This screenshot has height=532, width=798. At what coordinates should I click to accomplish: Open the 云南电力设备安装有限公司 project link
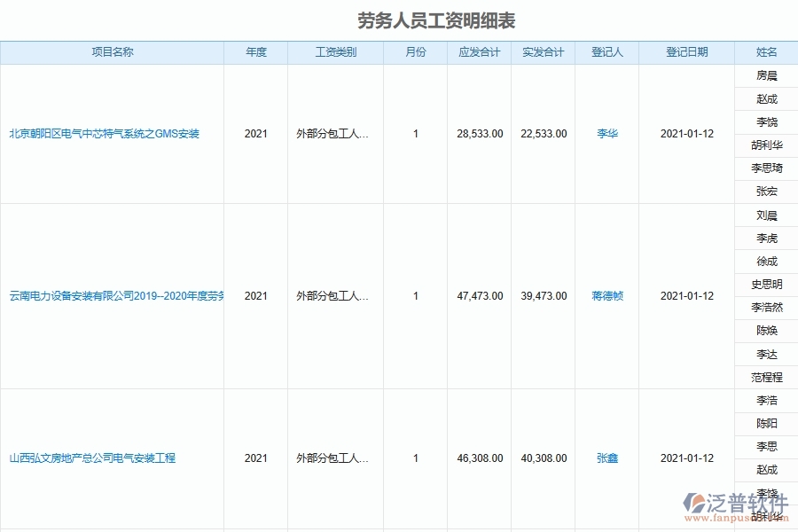(x=113, y=296)
